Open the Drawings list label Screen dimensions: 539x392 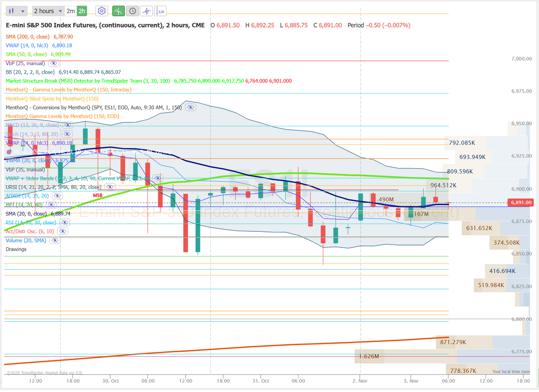point(16,249)
